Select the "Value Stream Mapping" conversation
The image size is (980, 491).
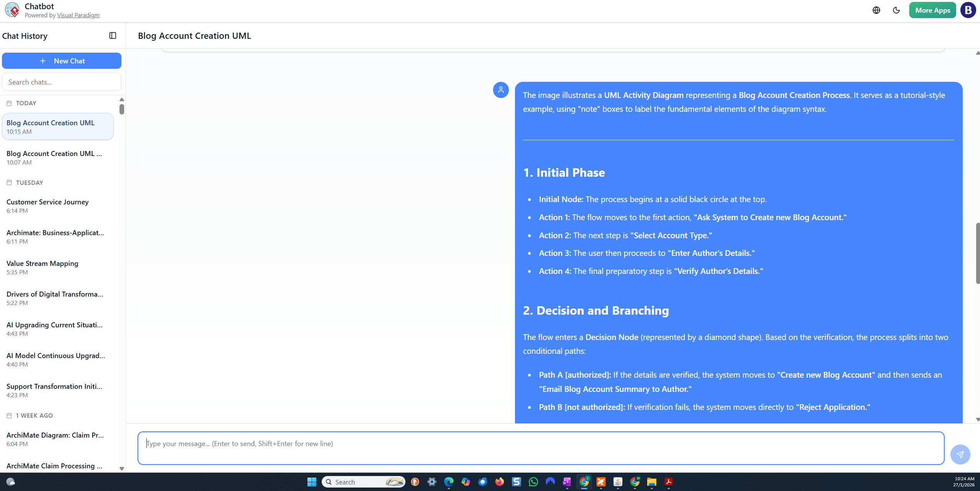click(x=42, y=263)
